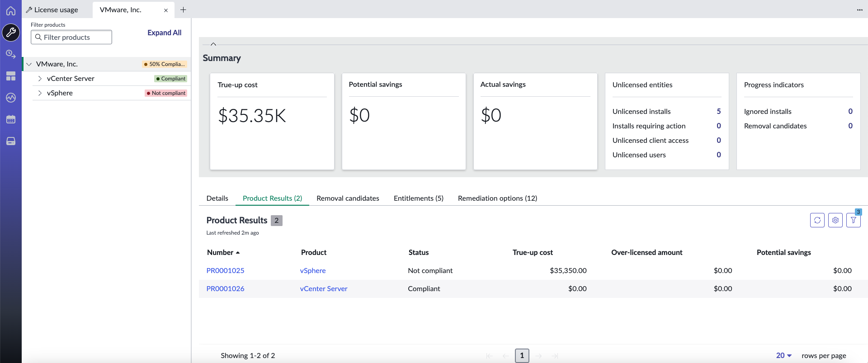
Task: Click the Not compliant status cell in table
Action: [430, 270]
